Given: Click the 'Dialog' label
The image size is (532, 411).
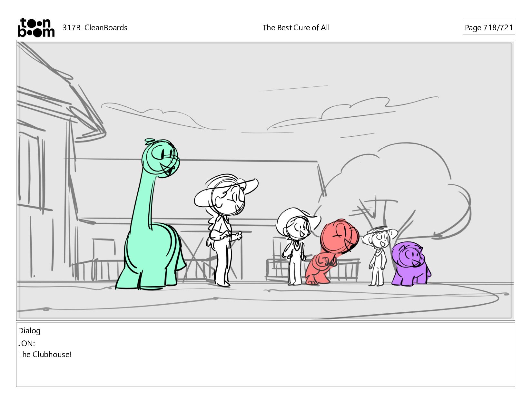Looking at the screenshot, I should (x=29, y=331).
